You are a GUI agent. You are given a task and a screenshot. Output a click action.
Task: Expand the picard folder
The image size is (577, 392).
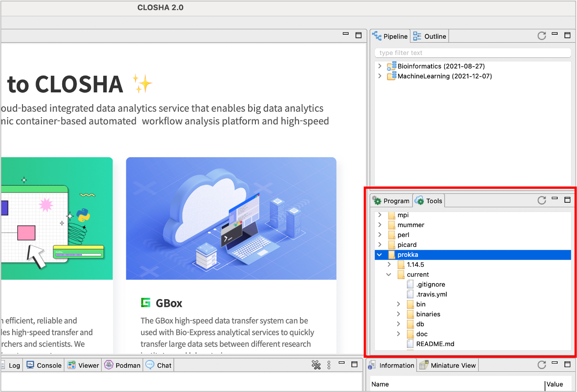tap(379, 245)
